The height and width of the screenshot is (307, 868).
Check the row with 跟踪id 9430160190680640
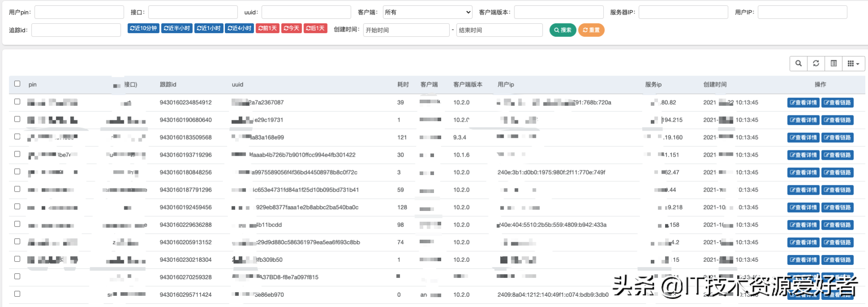tap(17, 119)
